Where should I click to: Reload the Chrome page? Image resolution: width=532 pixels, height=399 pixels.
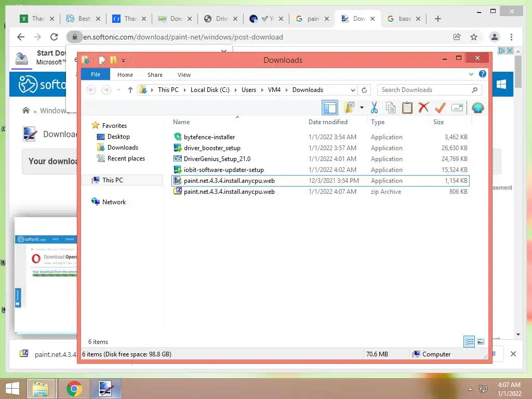pyautogui.click(x=54, y=37)
